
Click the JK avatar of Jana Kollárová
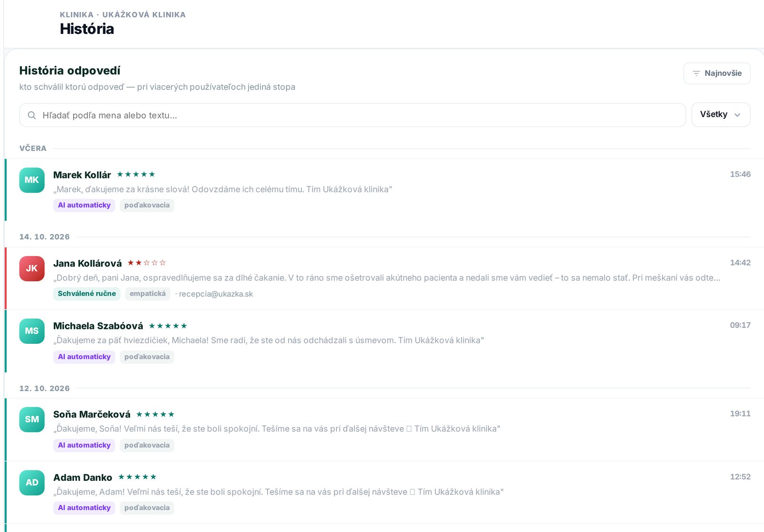(32, 268)
